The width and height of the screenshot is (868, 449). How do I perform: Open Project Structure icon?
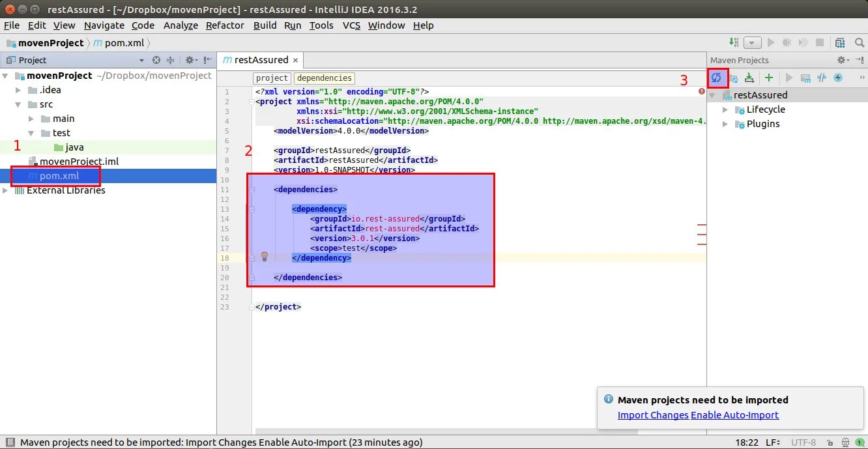(841, 42)
